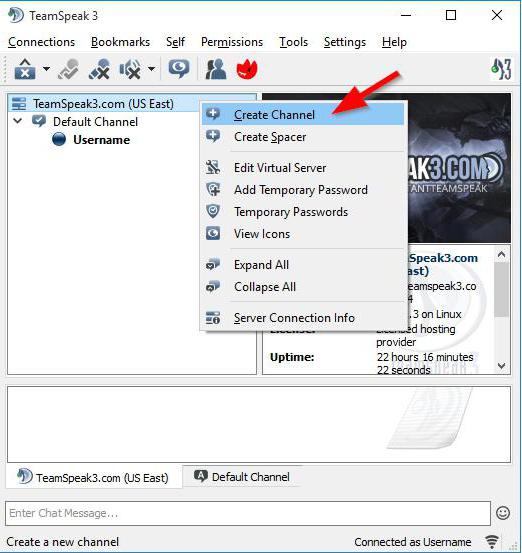Select Username in the channel tree
This screenshot has height=553, width=522.
tap(102, 140)
